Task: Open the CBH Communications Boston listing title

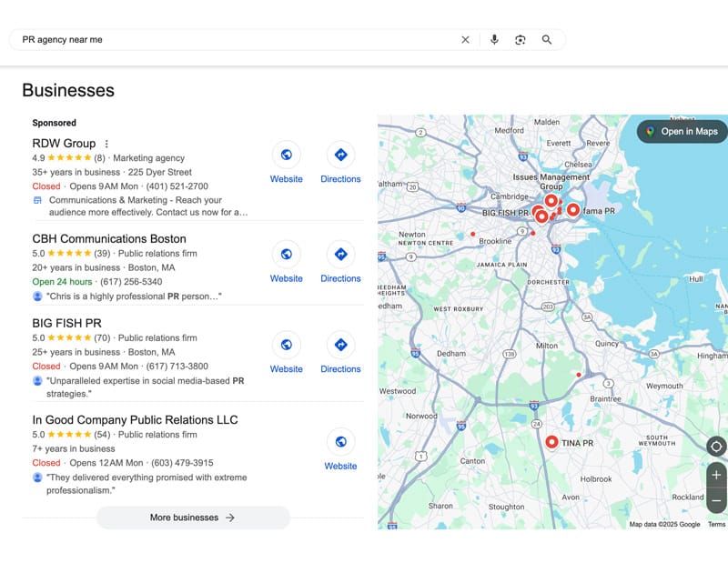Action: (109, 238)
